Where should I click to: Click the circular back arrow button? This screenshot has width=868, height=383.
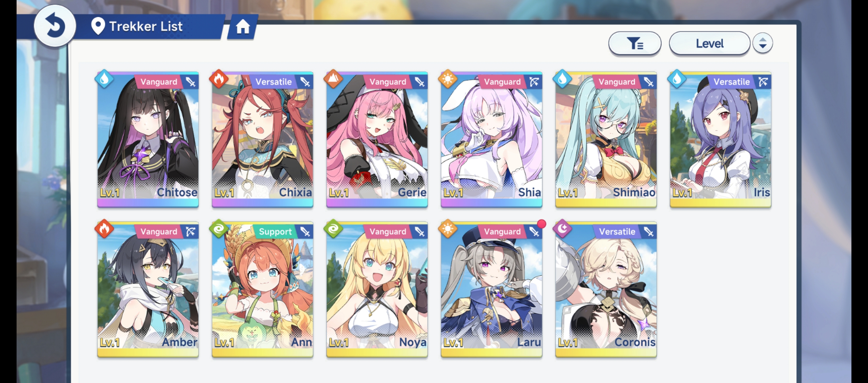click(55, 26)
